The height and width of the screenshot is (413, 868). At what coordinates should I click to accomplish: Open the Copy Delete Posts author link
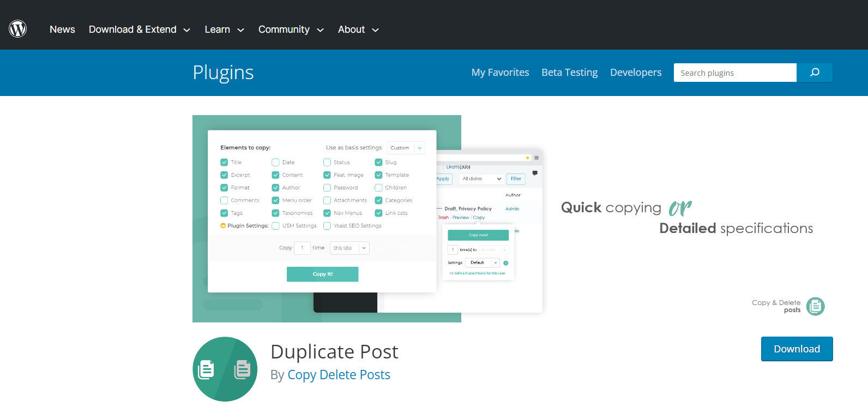(339, 375)
